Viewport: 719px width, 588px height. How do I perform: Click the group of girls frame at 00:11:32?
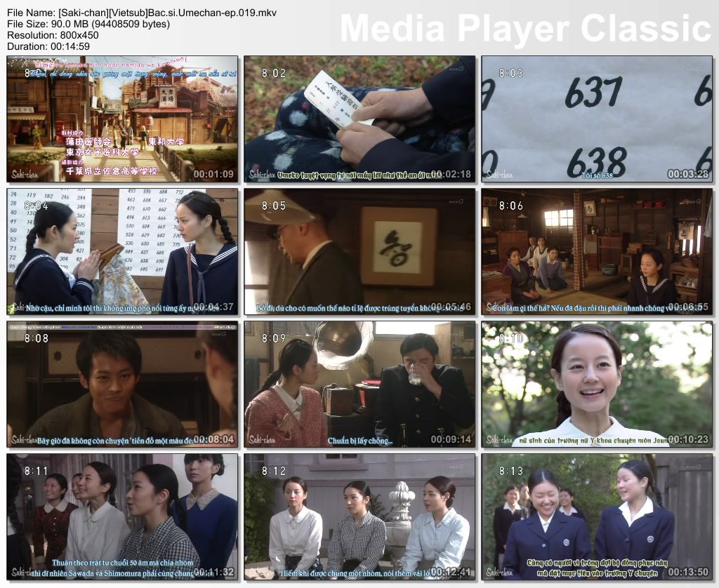122,516
